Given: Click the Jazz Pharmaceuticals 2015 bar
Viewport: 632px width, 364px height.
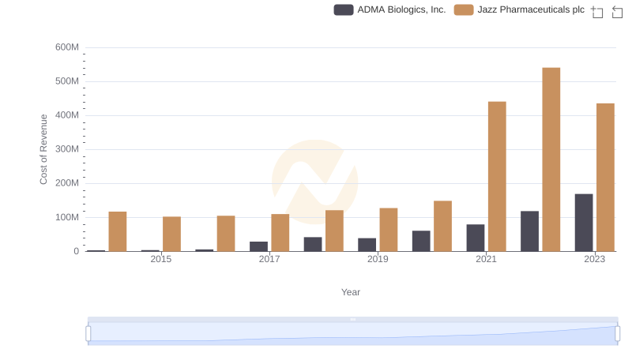Looking at the screenshot, I should pyautogui.click(x=171, y=234).
